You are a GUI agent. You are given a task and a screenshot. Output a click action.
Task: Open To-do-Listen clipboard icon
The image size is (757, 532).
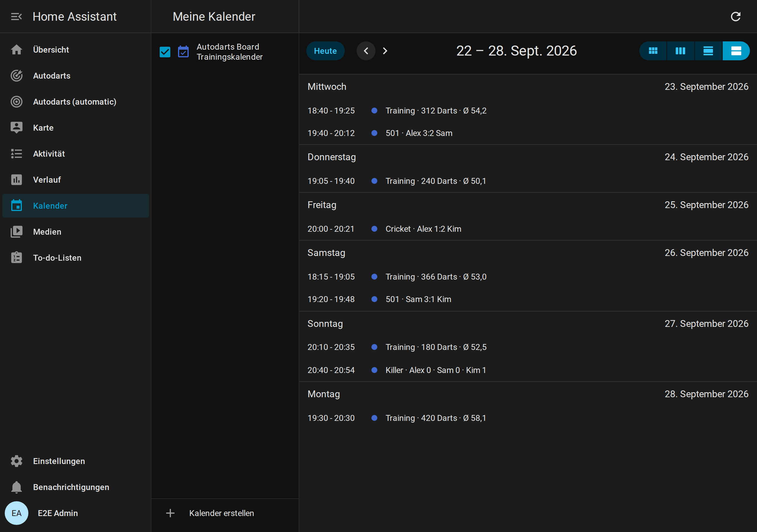click(x=17, y=258)
